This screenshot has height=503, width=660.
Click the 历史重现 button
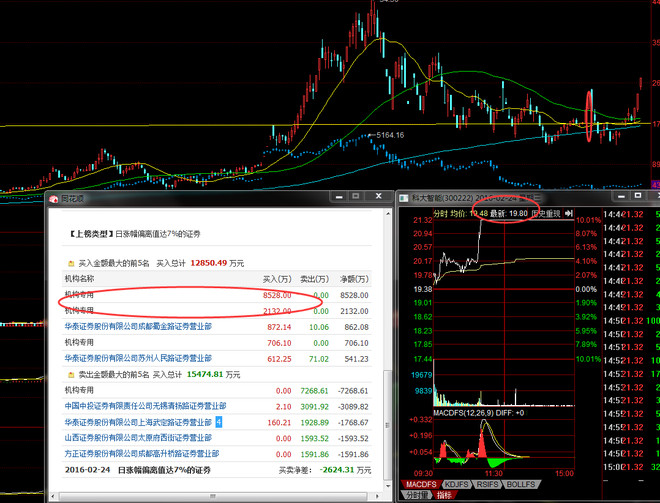546,214
